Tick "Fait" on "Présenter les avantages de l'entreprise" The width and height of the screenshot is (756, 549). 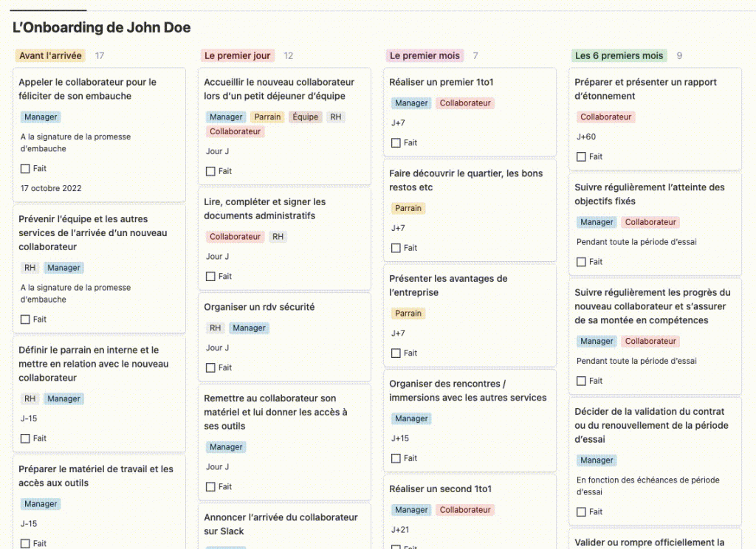396,353
